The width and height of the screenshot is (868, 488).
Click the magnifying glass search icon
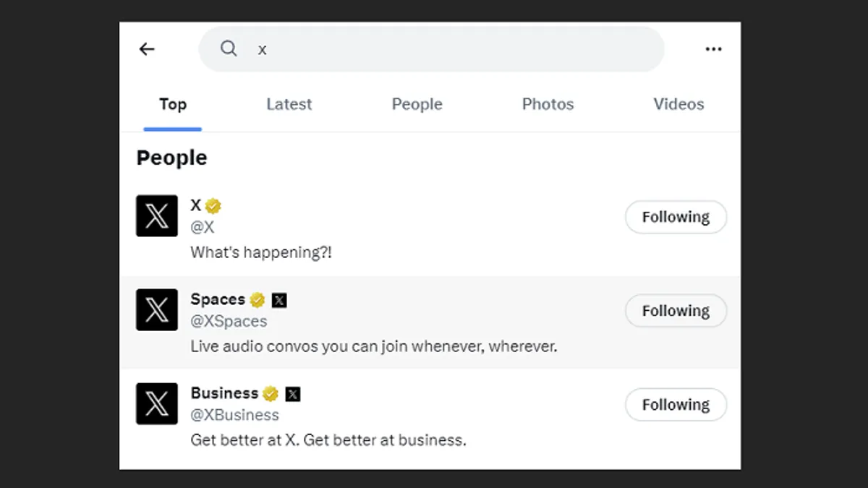[x=229, y=48]
